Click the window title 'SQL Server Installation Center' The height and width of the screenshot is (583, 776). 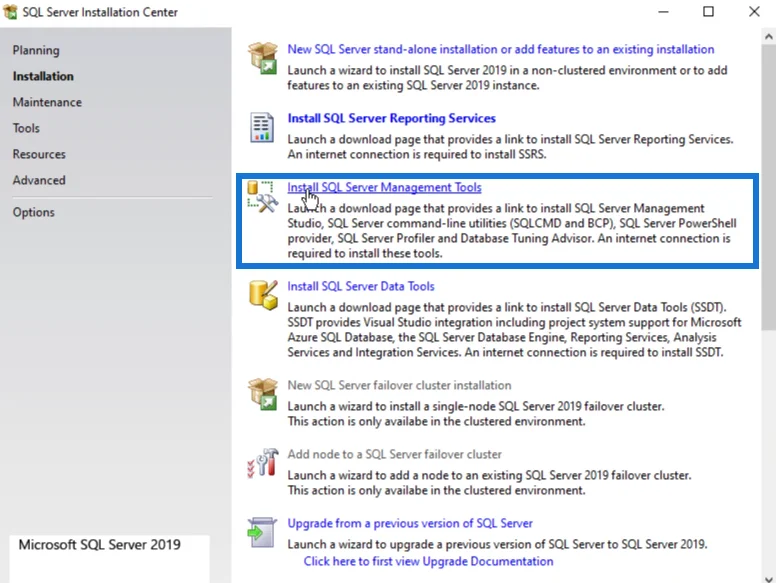point(100,12)
